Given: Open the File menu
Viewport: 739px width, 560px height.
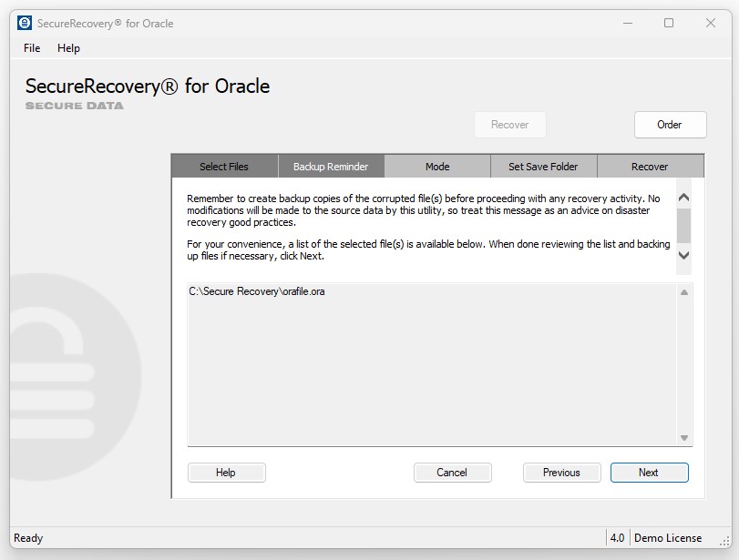Looking at the screenshot, I should 32,48.
